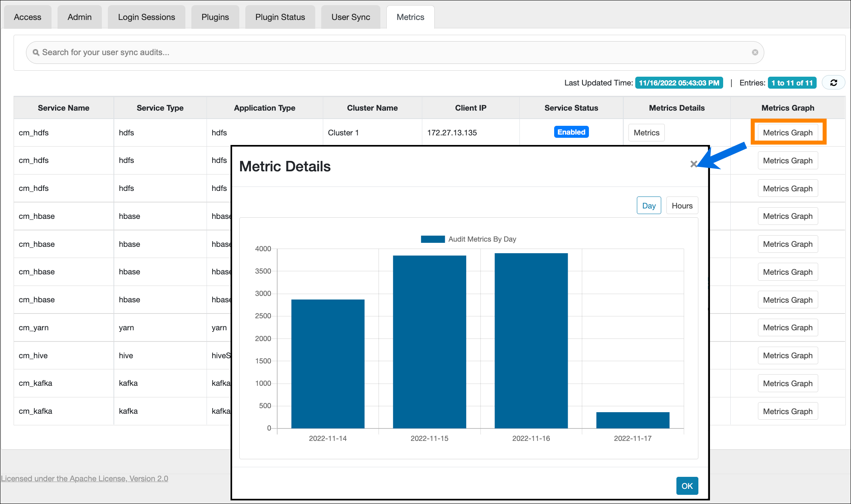Open the Apache License Version 2.0 link

[x=84, y=478]
